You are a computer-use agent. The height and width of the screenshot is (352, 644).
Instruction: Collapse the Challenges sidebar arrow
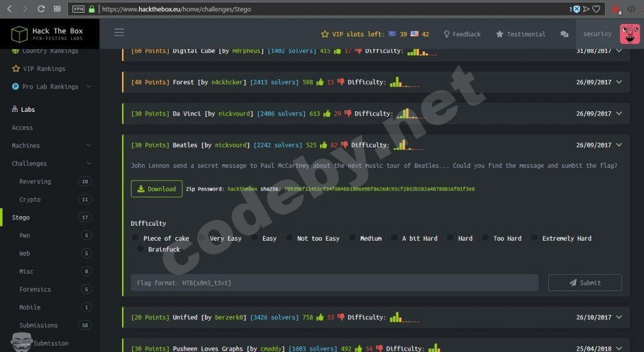(x=89, y=163)
